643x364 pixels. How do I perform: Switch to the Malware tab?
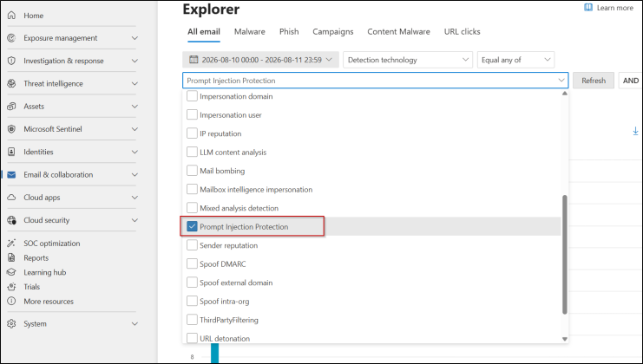pyautogui.click(x=249, y=31)
